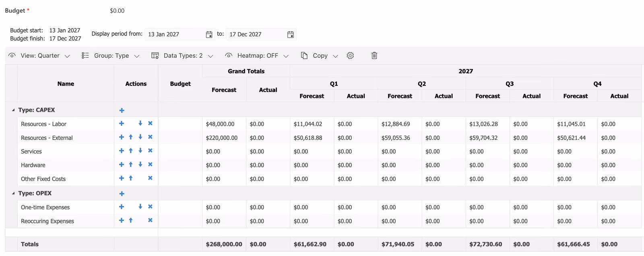Image resolution: width=644 pixels, height=256 pixels.
Task: Click the Budget column header
Action: pyautogui.click(x=180, y=84)
